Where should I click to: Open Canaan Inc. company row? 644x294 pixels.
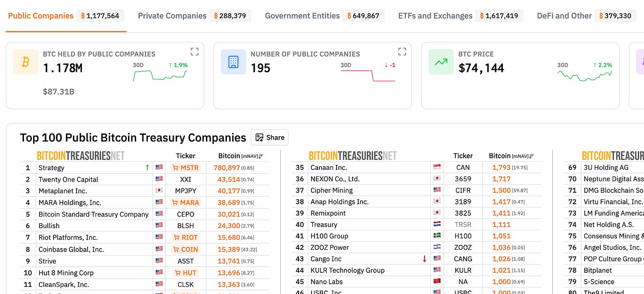coord(329,168)
